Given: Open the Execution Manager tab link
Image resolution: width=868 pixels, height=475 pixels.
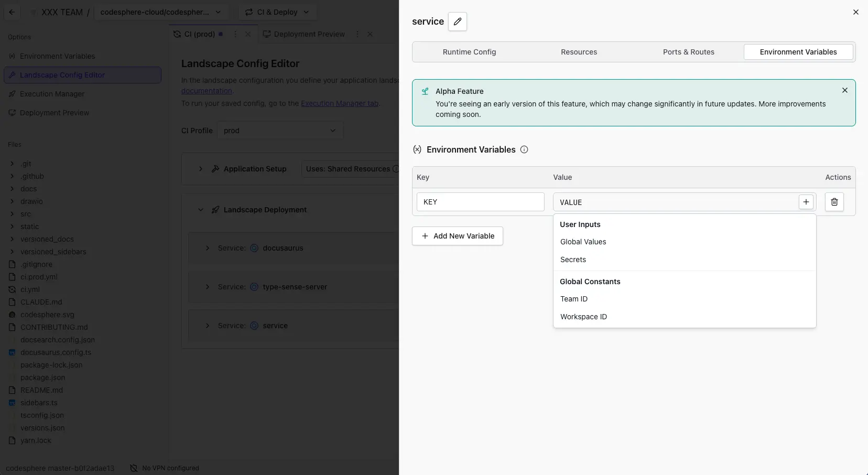Looking at the screenshot, I should pyautogui.click(x=339, y=103).
